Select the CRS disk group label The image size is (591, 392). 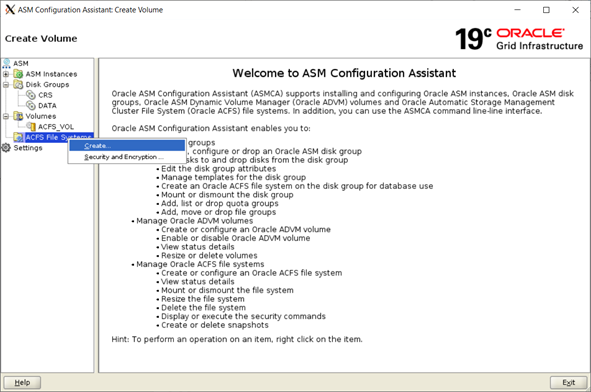45,95
